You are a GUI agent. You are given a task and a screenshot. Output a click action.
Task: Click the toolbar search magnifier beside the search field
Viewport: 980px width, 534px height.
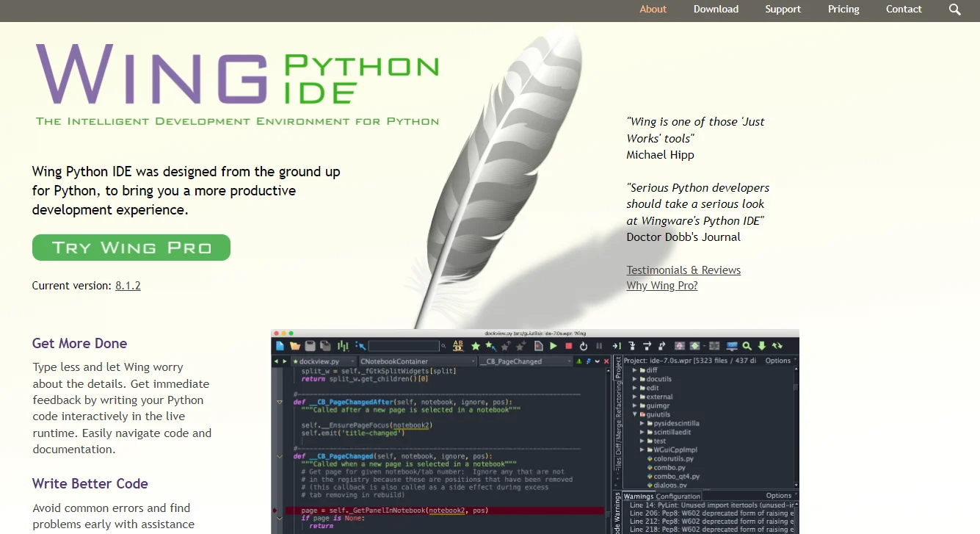coord(443,345)
